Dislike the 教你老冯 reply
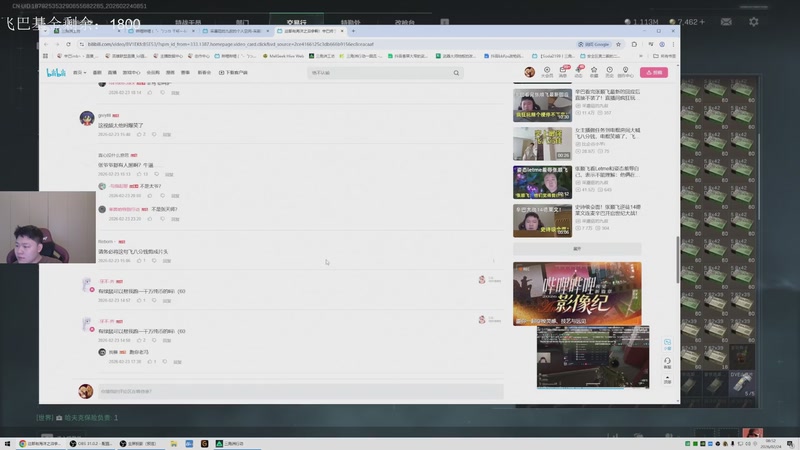Viewport: 800px width, 450px height. pos(165,362)
